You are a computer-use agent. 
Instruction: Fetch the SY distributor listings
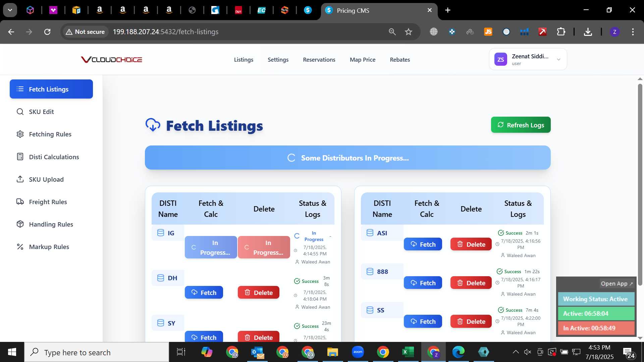204,337
